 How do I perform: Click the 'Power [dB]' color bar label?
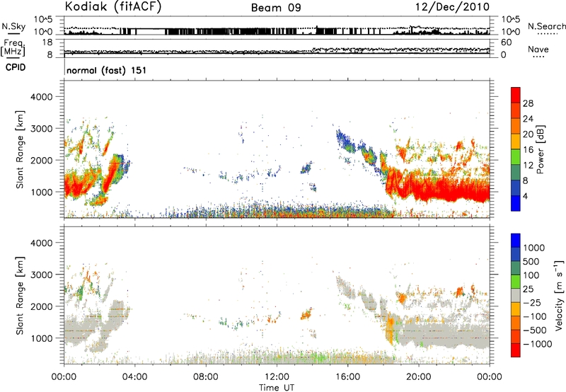[540, 149]
